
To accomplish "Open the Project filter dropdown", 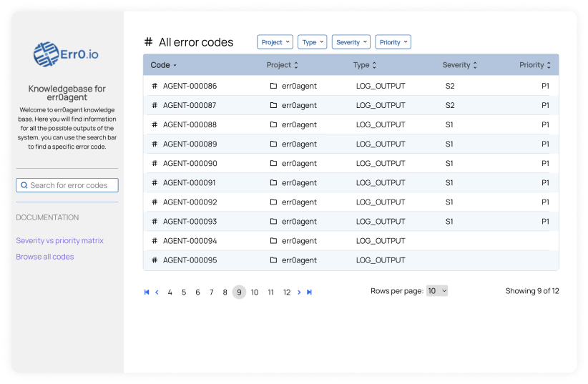I will (x=275, y=42).
